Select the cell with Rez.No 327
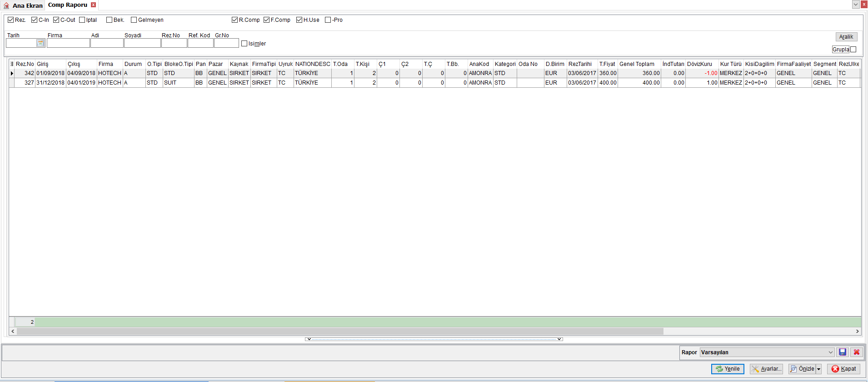The width and height of the screenshot is (868, 382). click(25, 83)
